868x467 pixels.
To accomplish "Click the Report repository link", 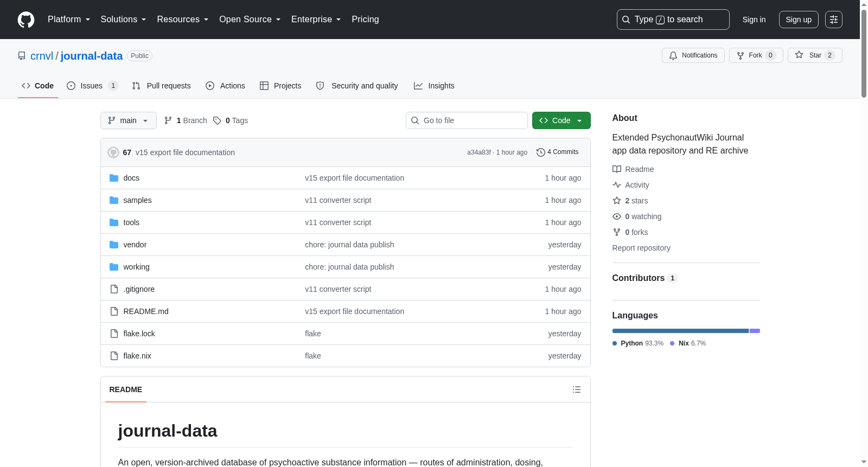I will 641,248.
